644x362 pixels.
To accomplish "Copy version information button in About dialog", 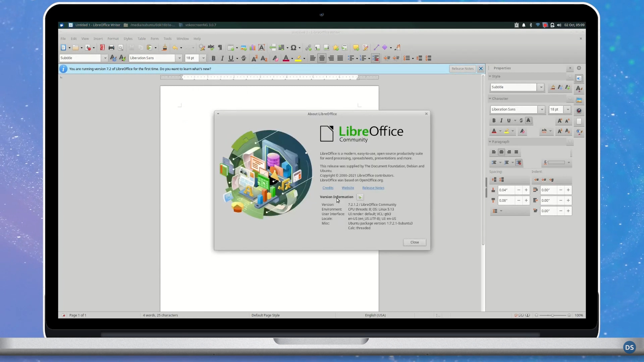I will pyautogui.click(x=360, y=197).
